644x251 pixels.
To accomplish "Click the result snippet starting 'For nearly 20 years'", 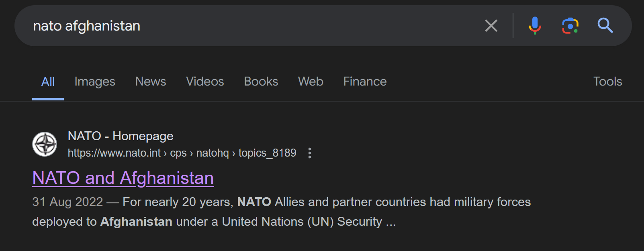I will pos(281,212).
